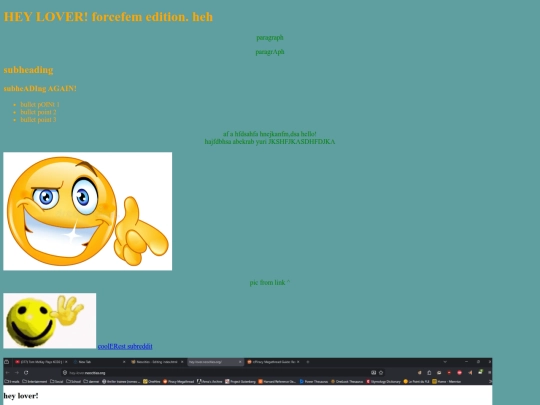Screen dimensions: 540x405
Task: Select the Neocities editing tab in embedded browser
Action: [x=157, y=362]
